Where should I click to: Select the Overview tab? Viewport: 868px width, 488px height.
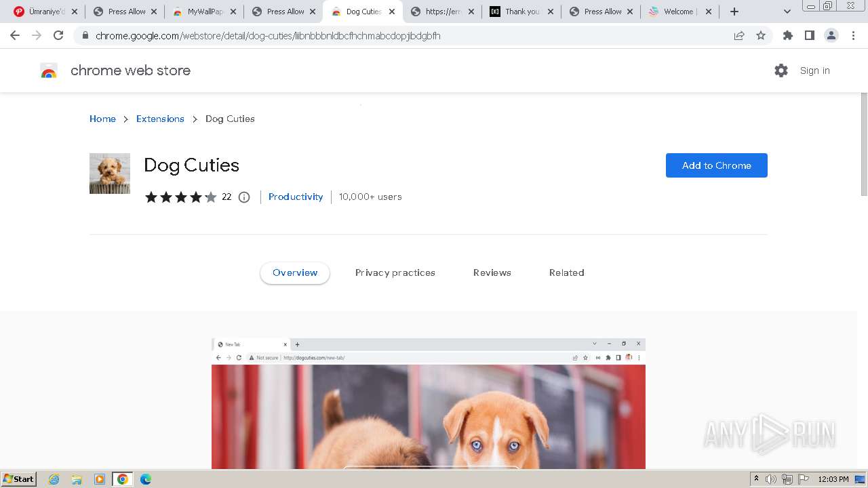(295, 272)
